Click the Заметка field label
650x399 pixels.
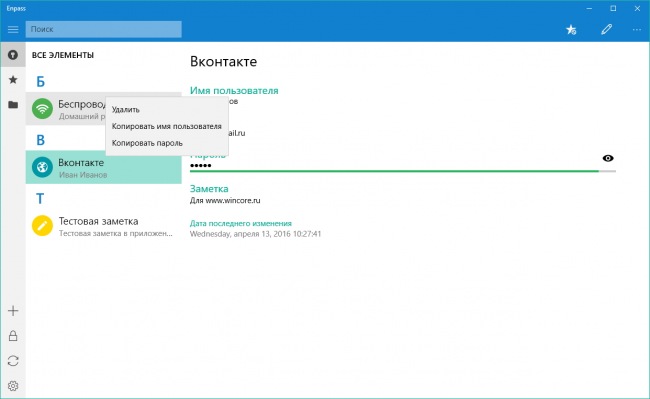209,189
